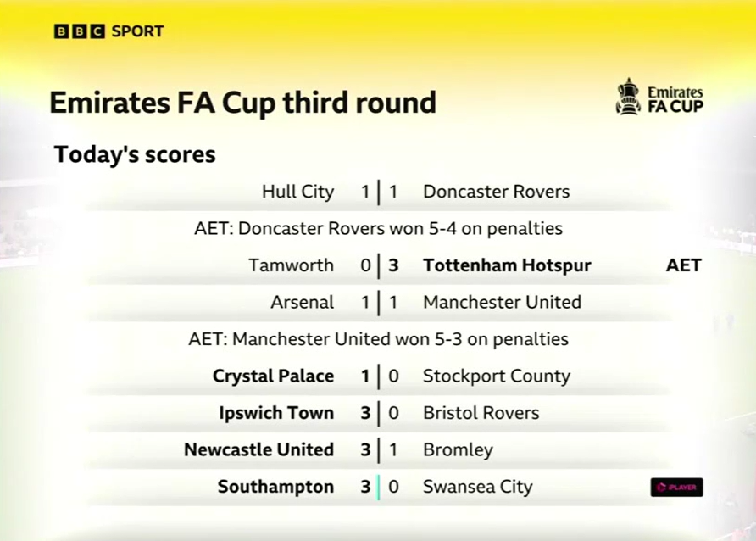The width and height of the screenshot is (756, 541).
Task: Click the Tamworth team name
Action: 292,265
